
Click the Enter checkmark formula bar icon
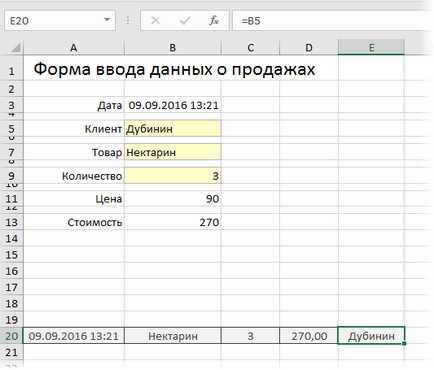pos(185,21)
